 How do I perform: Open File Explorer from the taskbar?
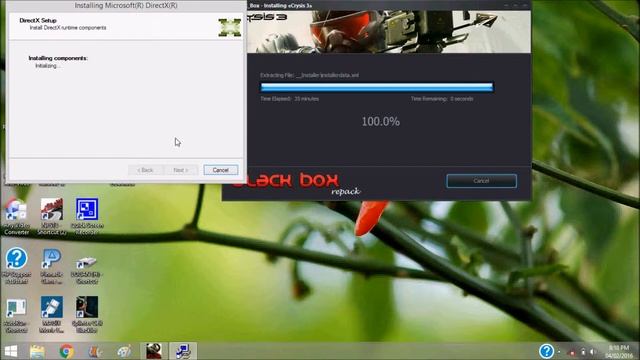pyautogui.click(x=37, y=351)
